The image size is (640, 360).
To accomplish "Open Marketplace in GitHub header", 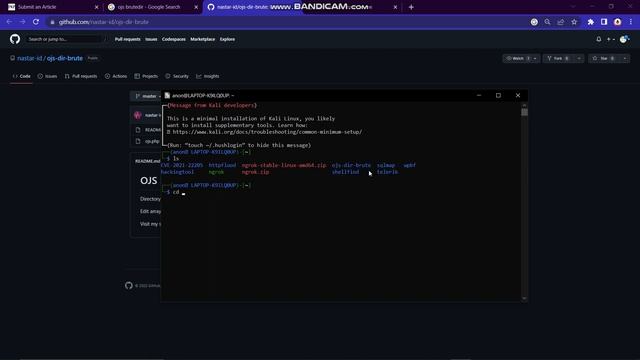I will click(x=202, y=39).
